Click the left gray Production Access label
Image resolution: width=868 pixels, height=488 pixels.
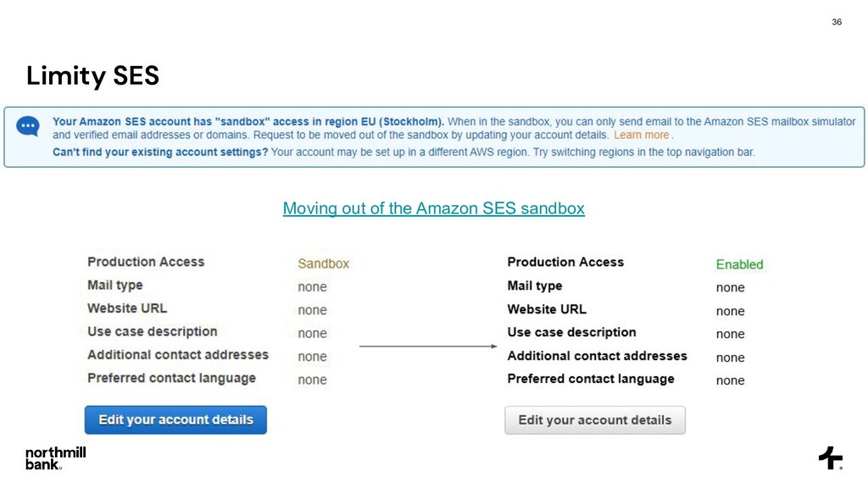146,262
